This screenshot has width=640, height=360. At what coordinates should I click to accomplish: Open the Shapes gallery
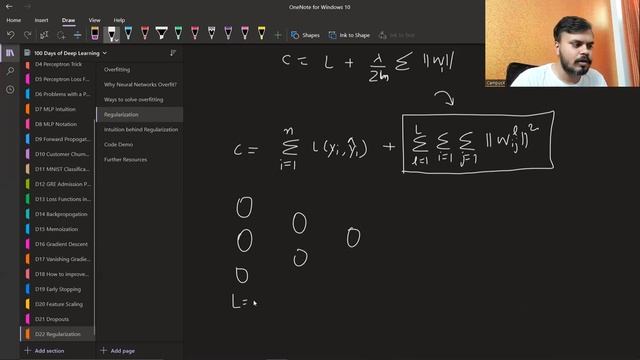pyautogui.click(x=305, y=36)
